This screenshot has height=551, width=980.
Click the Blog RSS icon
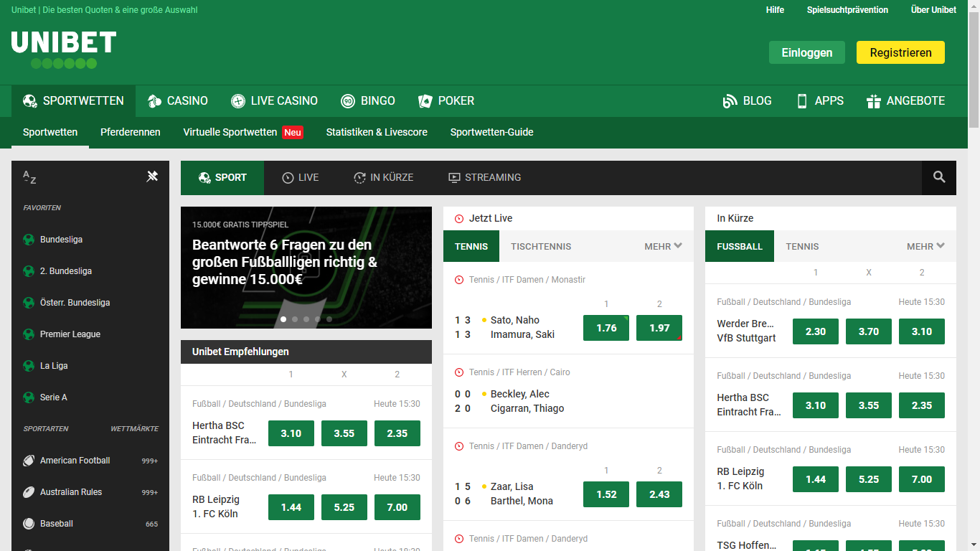pyautogui.click(x=730, y=101)
